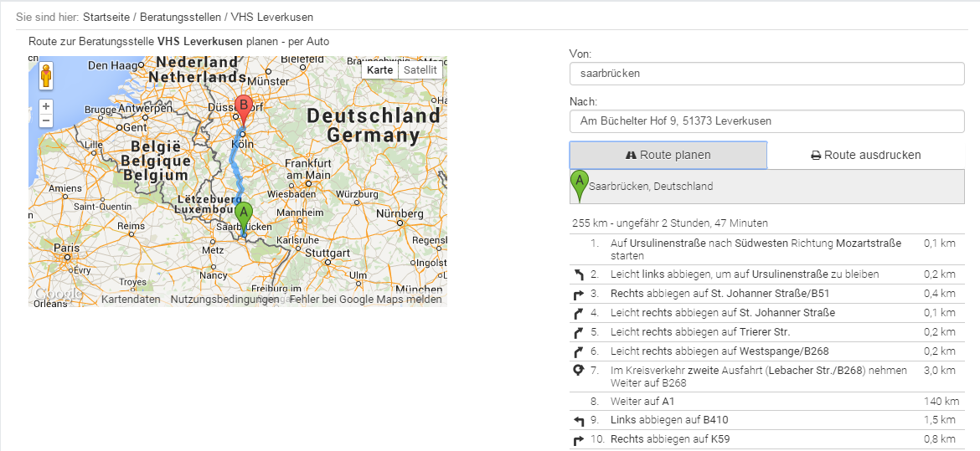Open Fehler bei Google Maps melden link

367,300
